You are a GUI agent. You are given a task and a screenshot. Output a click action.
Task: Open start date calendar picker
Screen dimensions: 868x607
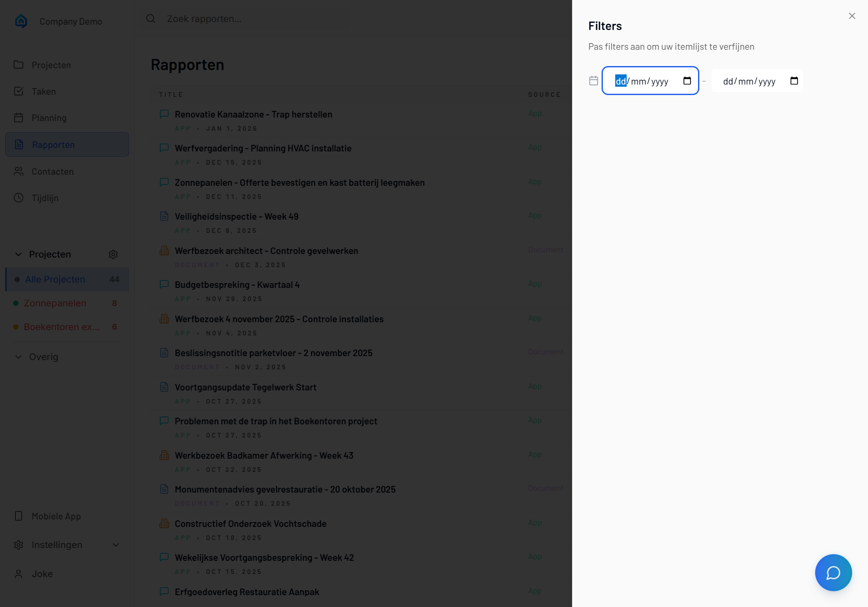(x=687, y=81)
